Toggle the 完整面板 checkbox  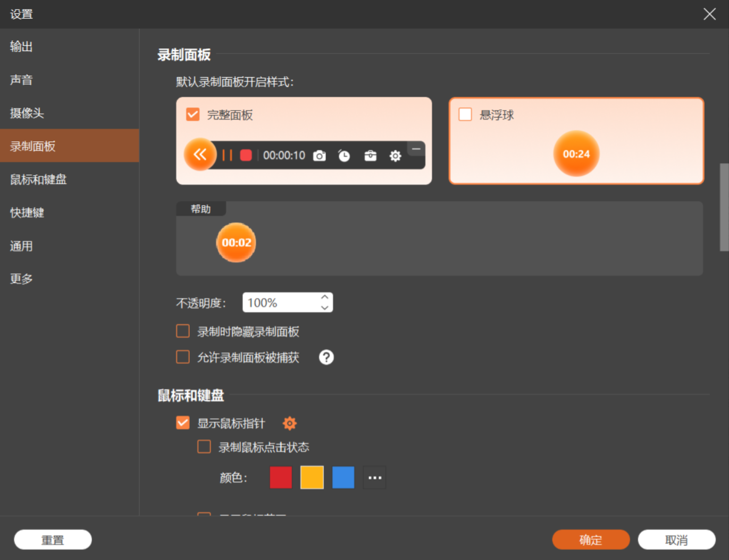(193, 114)
